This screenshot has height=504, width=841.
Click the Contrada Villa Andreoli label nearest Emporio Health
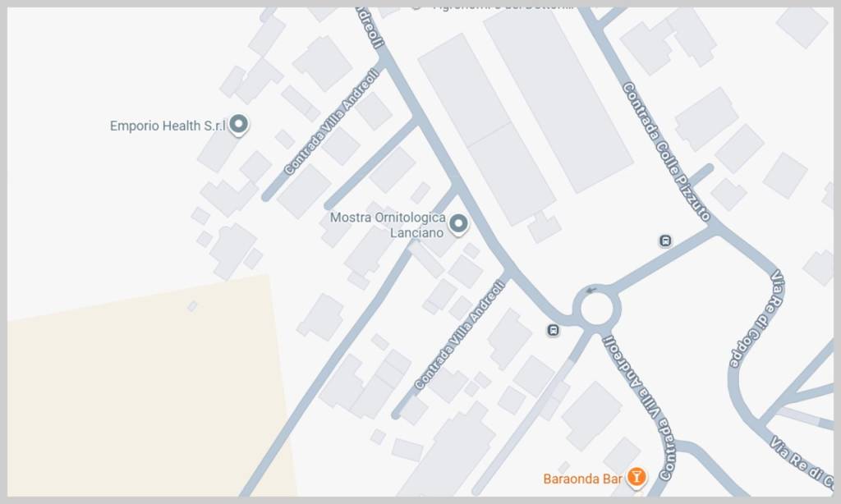(x=332, y=122)
